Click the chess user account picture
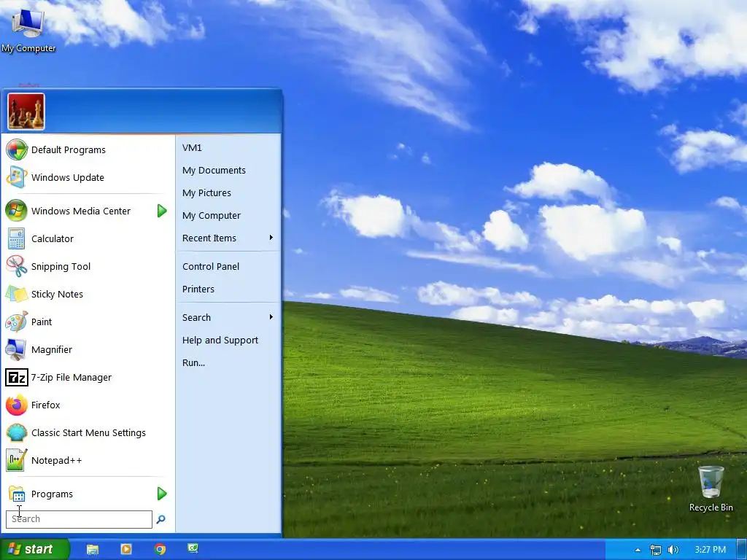This screenshot has height=560, width=747. [26, 112]
